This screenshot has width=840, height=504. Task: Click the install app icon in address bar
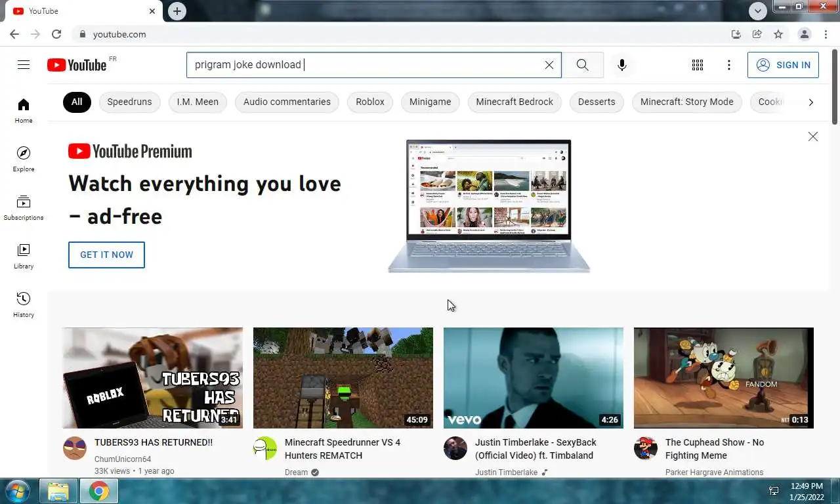coord(736,34)
